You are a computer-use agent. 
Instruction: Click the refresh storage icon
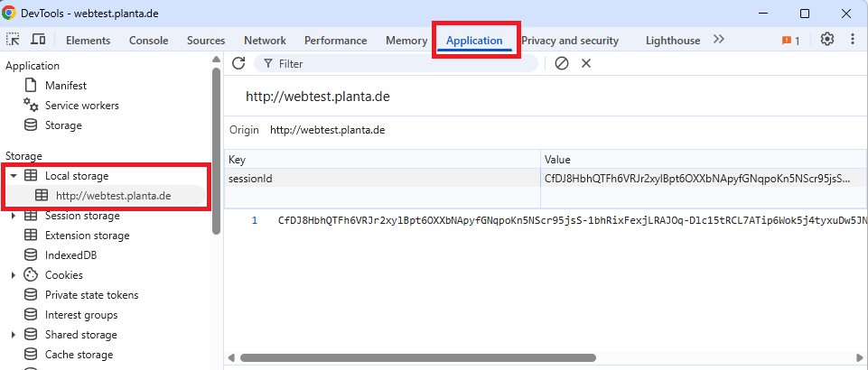click(x=239, y=63)
